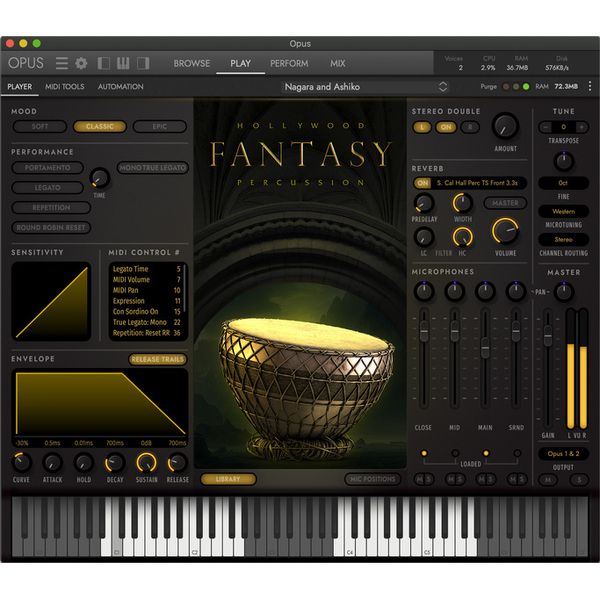Toggle Repetition performance mode
This screenshot has width=600, height=600.
tap(51, 207)
